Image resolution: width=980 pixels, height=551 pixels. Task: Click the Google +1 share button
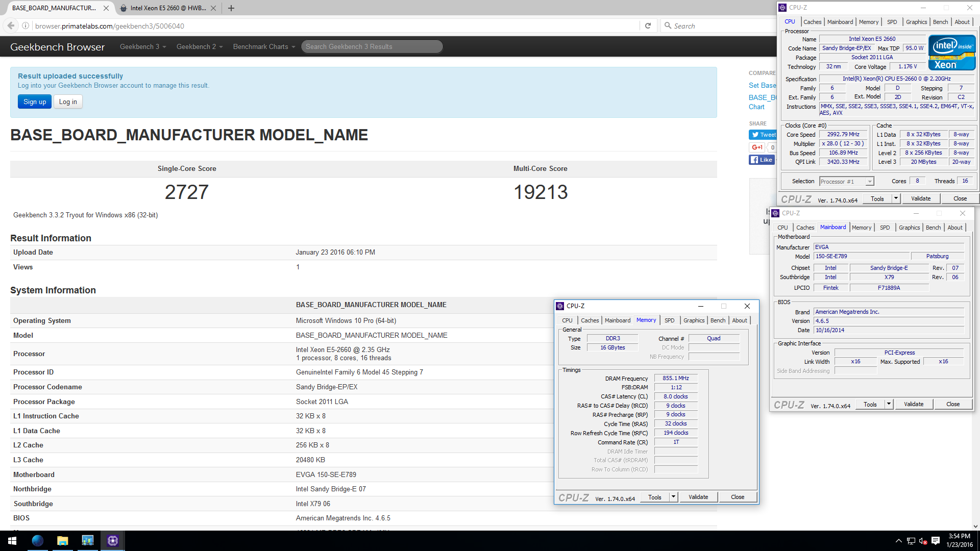(757, 147)
